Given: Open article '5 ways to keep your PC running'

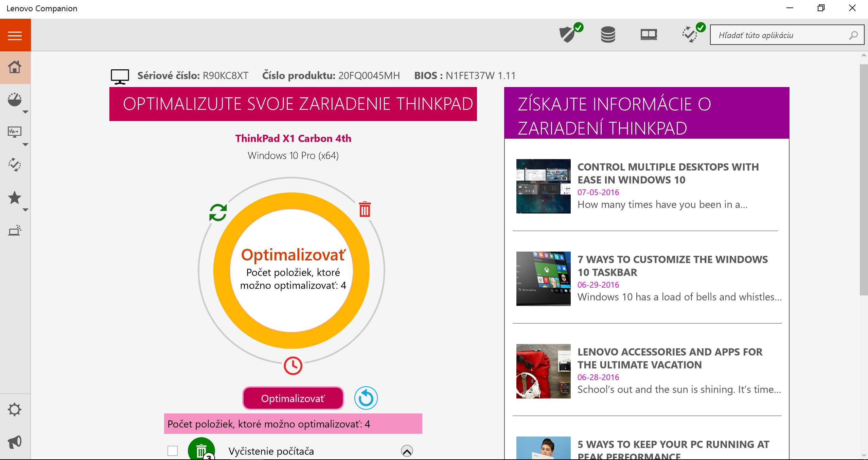Looking at the screenshot, I should [x=673, y=449].
